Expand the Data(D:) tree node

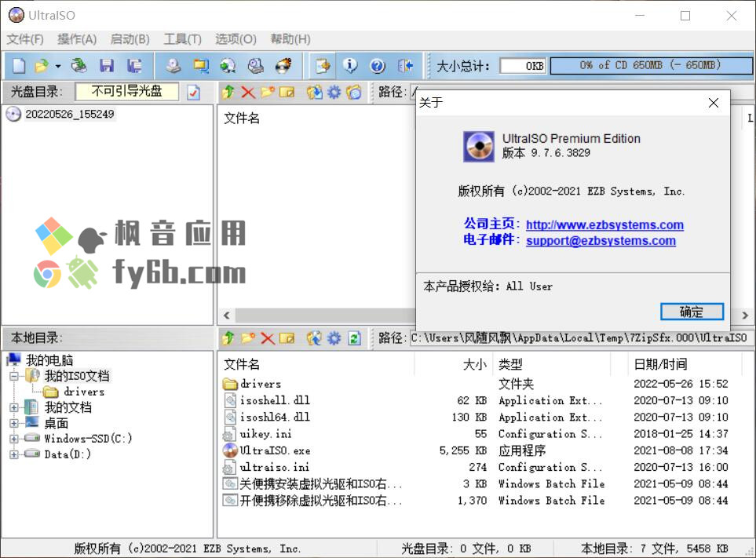coord(14,454)
